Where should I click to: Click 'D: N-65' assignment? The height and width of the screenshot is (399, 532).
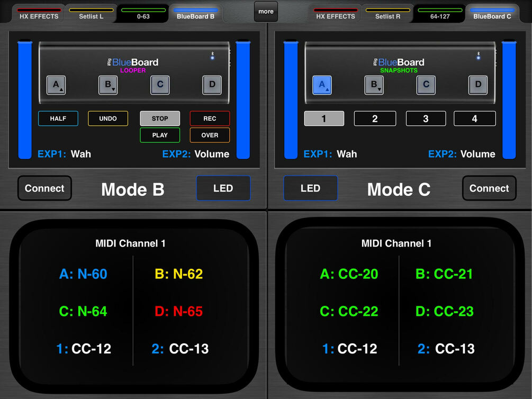coord(179,311)
